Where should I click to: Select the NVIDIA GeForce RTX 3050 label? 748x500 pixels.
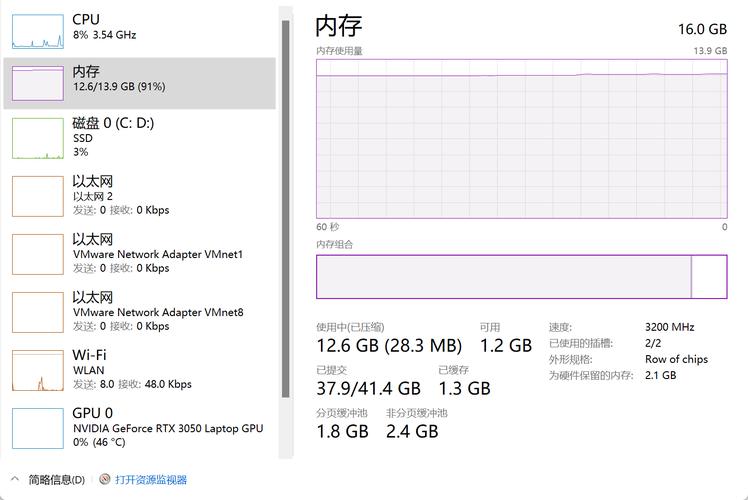[168, 428]
